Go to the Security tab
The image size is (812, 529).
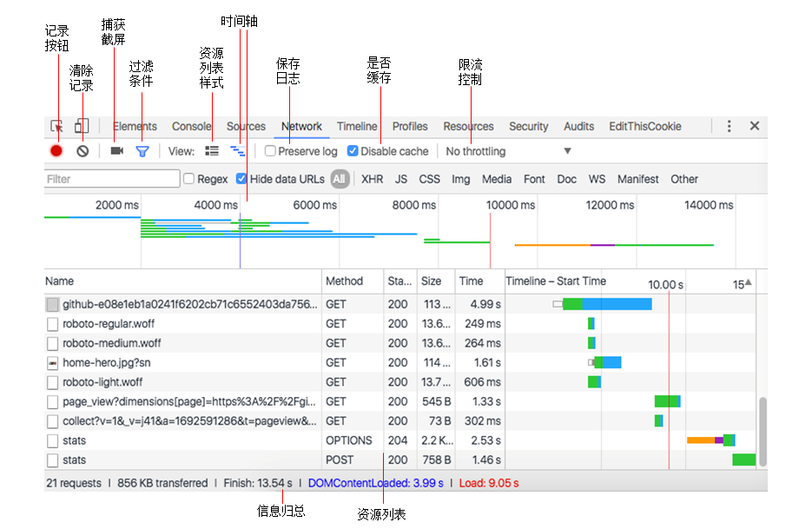tap(528, 127)
